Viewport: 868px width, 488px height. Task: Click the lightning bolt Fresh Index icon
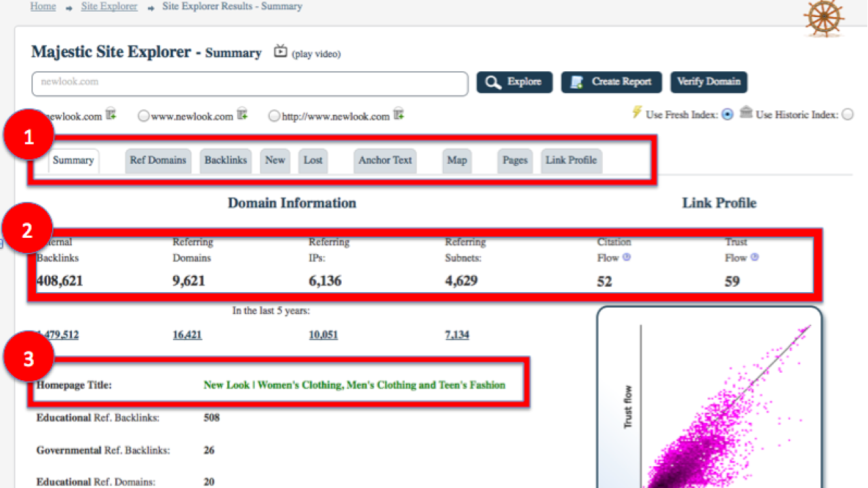pyautogui.click(x=637, y=113)
